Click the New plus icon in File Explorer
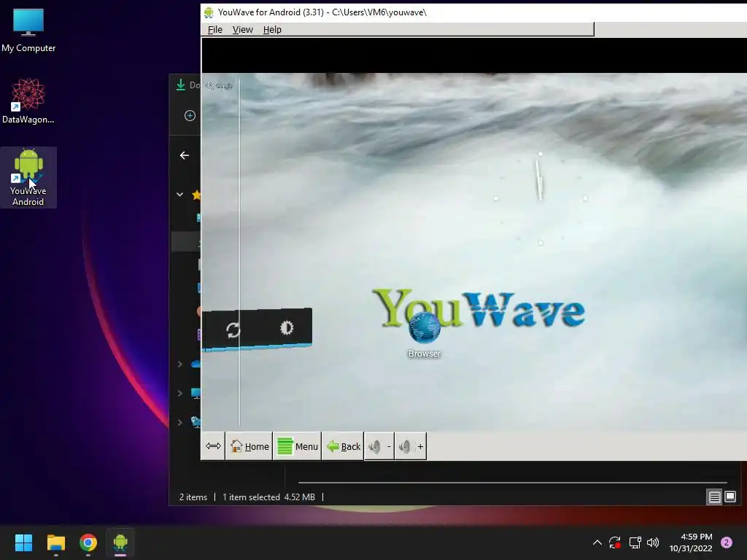747x560 pixels. point(190,115)
